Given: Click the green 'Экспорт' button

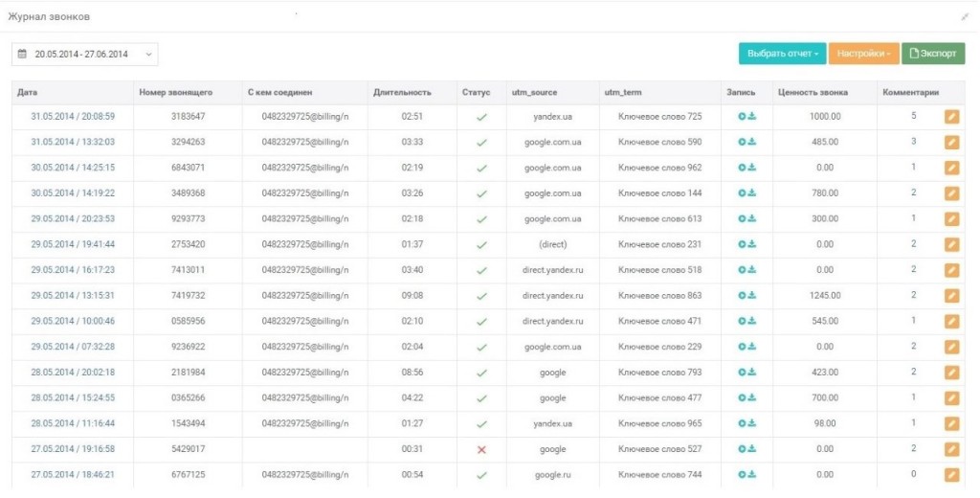Looking at the screenshot, I should coord(933,55).
